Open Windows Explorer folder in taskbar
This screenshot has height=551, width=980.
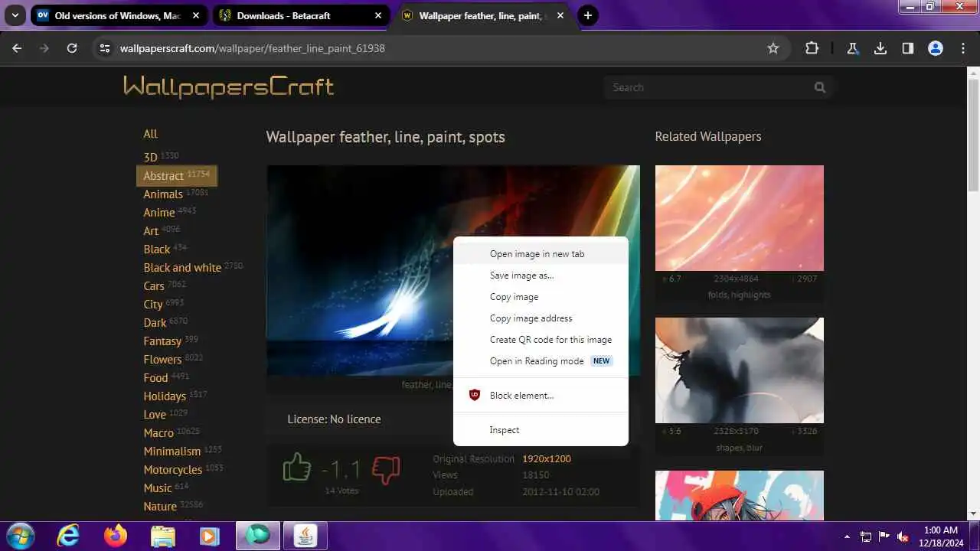(x=162, y=536)
